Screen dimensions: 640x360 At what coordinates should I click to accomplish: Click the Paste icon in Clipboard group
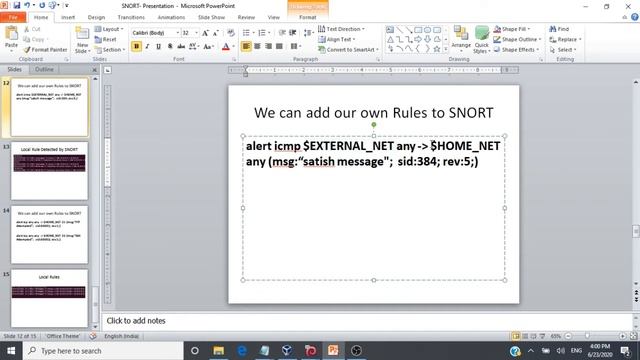tap(11, 33)
